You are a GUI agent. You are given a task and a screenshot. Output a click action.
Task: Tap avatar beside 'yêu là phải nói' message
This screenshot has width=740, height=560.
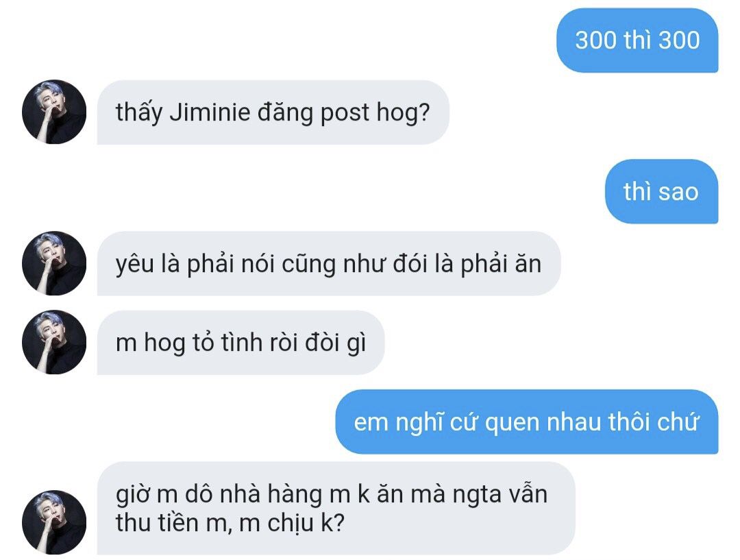point(54,263)
